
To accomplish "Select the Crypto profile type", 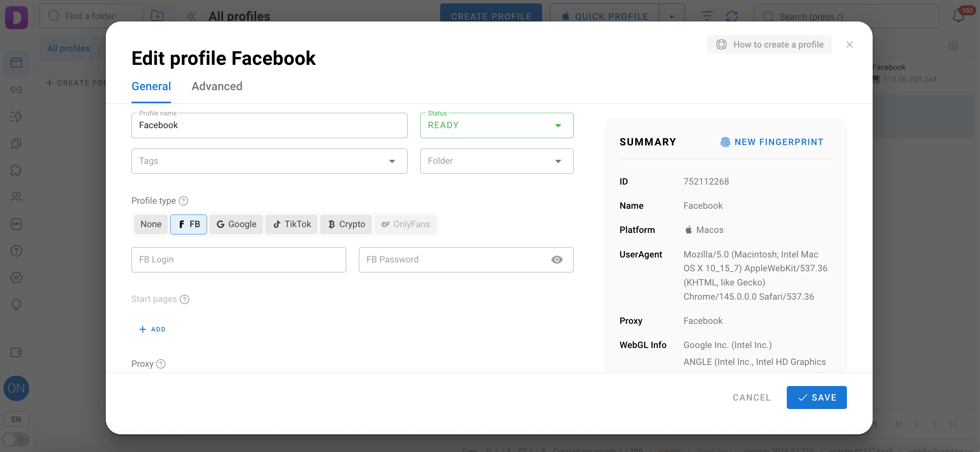I will point(345,224).
